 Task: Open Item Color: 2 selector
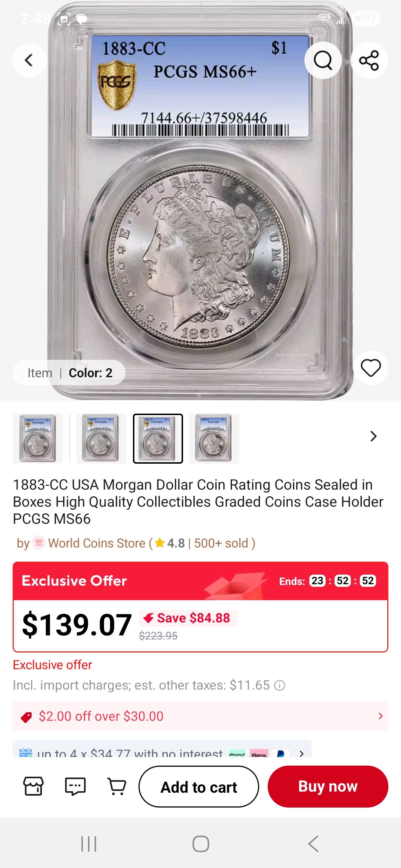pyautogui.click(x=69, y=372)
